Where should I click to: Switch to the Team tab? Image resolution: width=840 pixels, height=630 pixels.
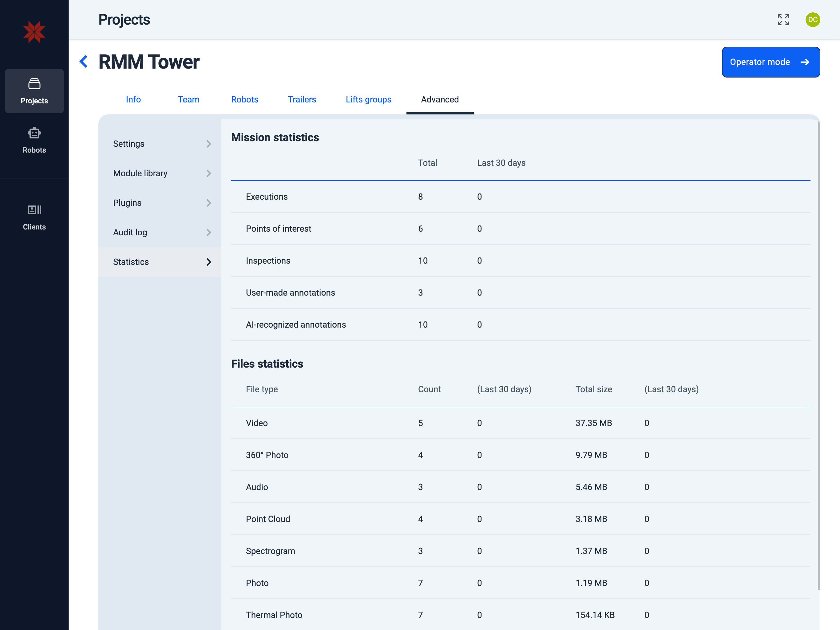(188, 100)
